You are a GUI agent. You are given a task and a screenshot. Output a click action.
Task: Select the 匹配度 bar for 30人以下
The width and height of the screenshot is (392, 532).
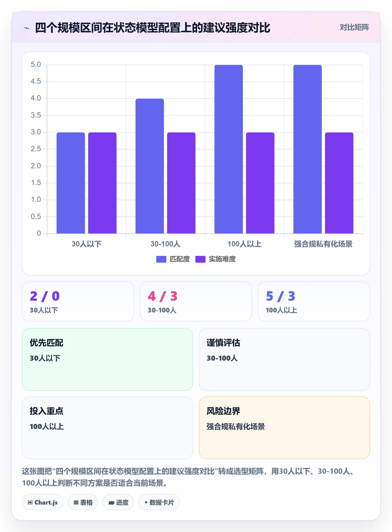71,183
